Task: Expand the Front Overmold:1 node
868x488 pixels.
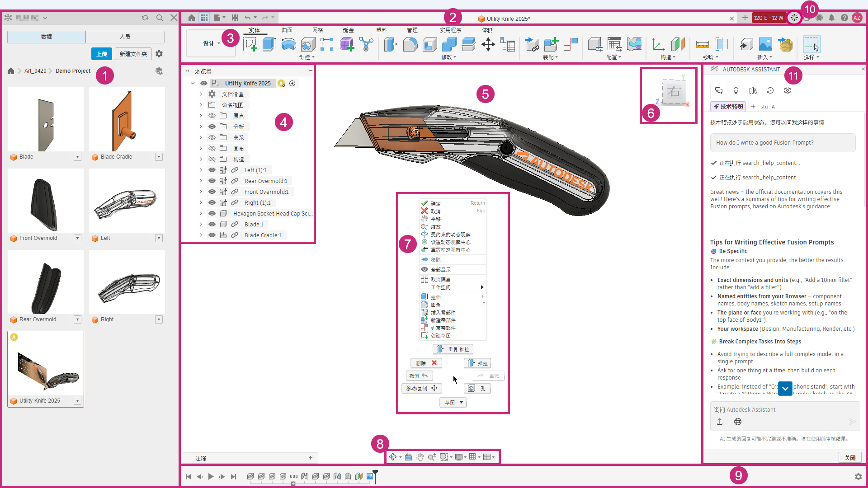Action: [x=201, y=192]
